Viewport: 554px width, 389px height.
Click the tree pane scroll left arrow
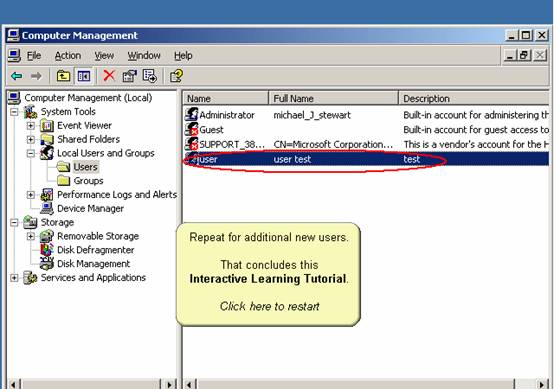pyautogui.click(x=12, y=384)
